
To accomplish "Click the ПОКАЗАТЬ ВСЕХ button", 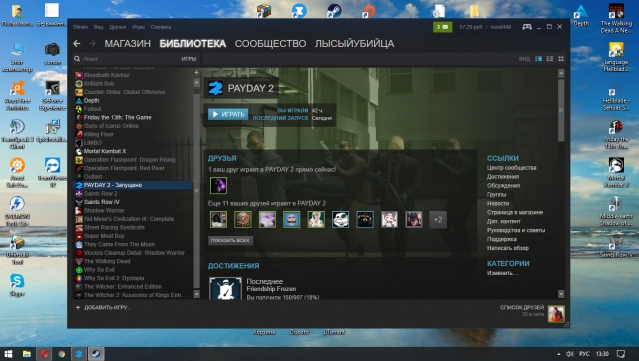I will [230, 240].
